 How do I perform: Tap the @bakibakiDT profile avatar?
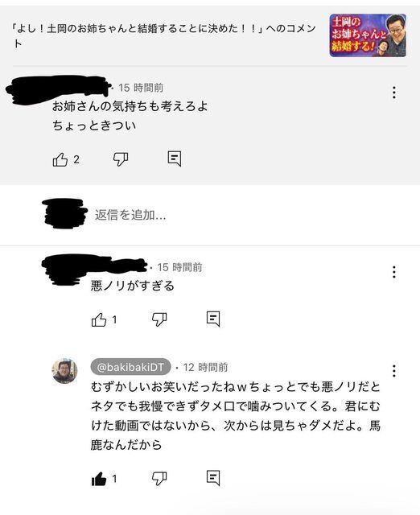point(64,371)
